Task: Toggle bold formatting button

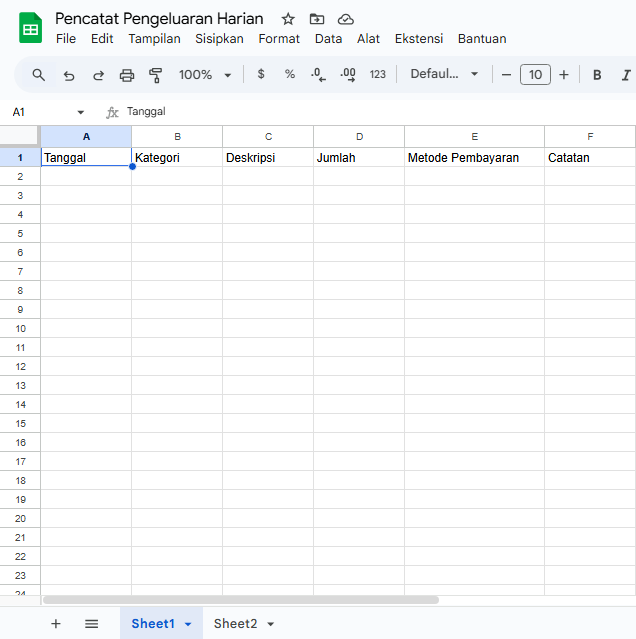Action: [597, 75]
